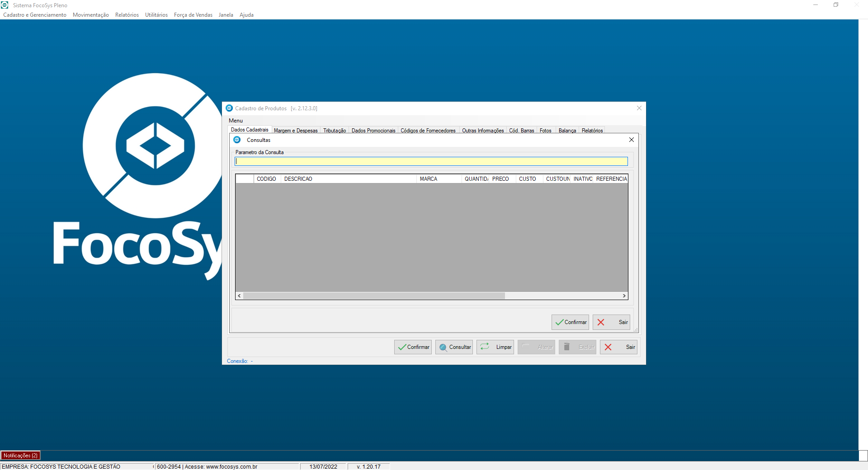Switch to the Relatórios tab in product window
The height and width of the screenshot is (470, 868).
pyautogui.click(x=592, y=131)
